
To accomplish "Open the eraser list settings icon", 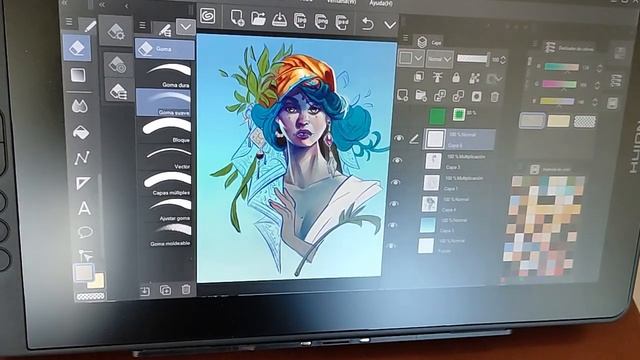I will pos(119,91).
